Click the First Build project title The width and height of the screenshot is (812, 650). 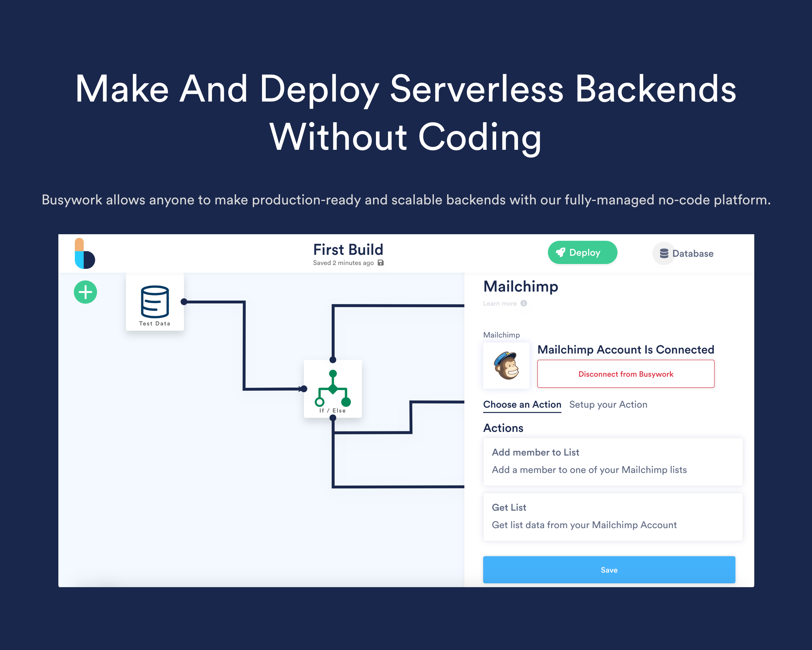[x=348, y=249]
